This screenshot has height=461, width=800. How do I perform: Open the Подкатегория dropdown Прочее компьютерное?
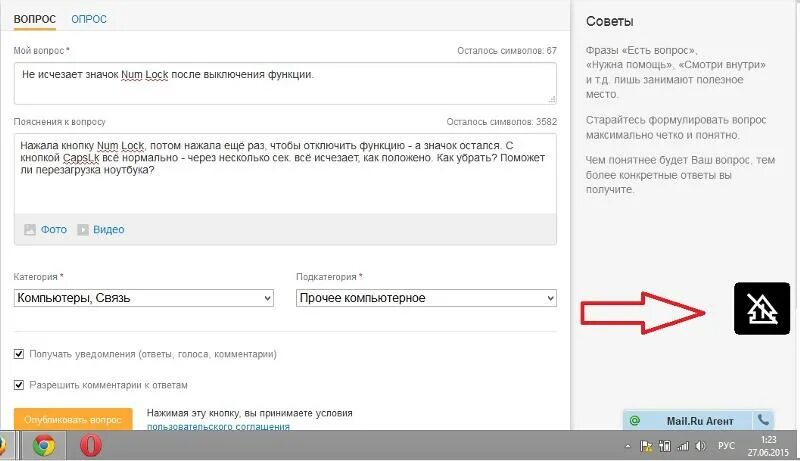pos(426,298)
